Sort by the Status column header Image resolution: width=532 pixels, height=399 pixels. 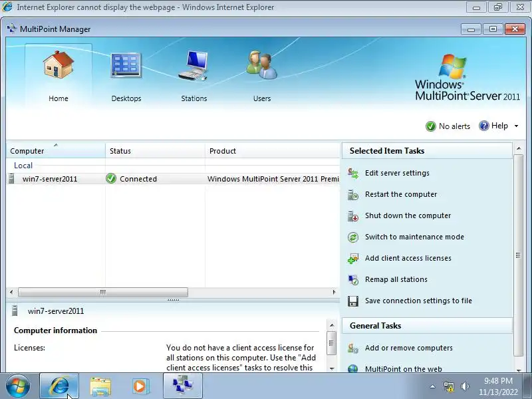(x=155, y=151)
